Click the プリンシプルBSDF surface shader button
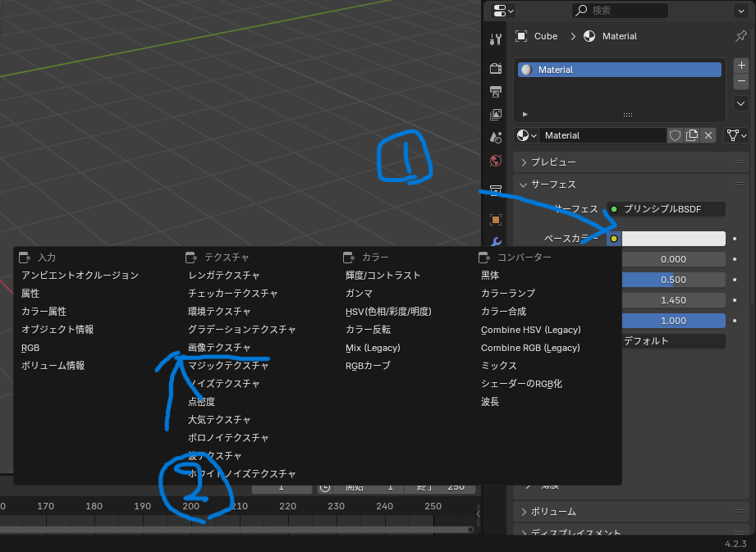 pos(666,209)
